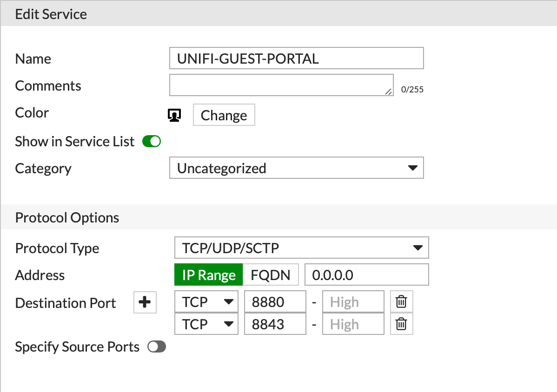
Task: Add a new destination port row
Action: point(145,302)
